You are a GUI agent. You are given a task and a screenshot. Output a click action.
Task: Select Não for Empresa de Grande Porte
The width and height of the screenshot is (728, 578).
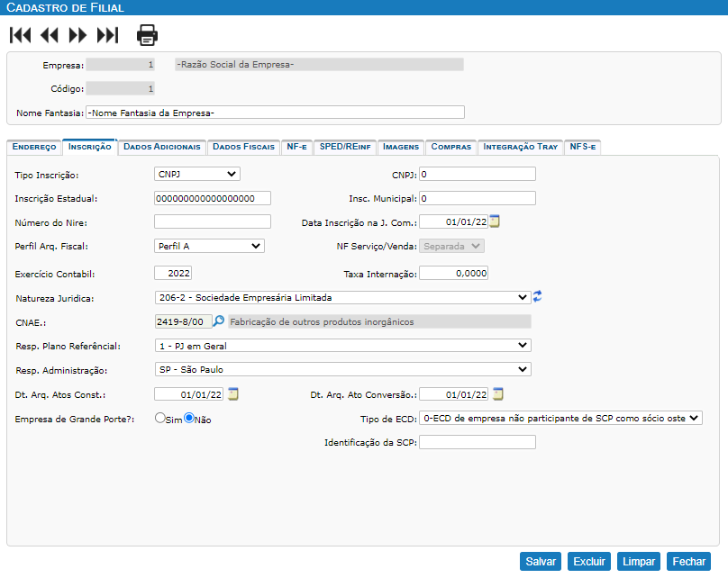[189, 418]
